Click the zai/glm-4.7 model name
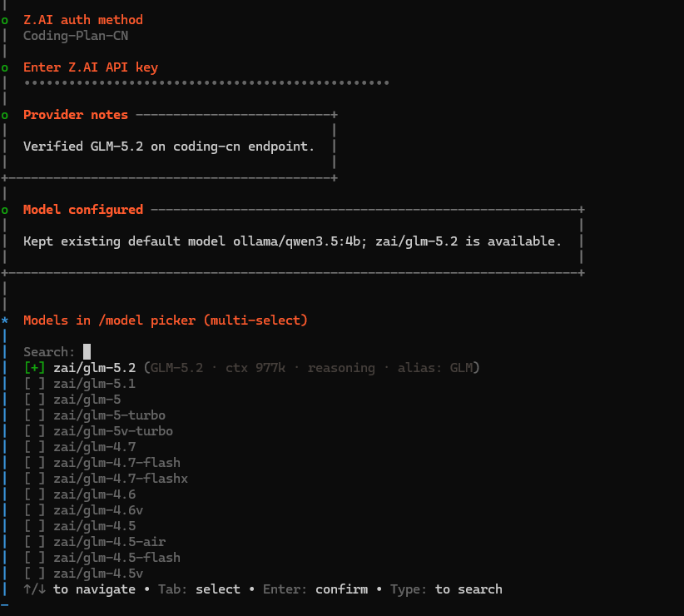684x616 pixels. tap(95, 447)
